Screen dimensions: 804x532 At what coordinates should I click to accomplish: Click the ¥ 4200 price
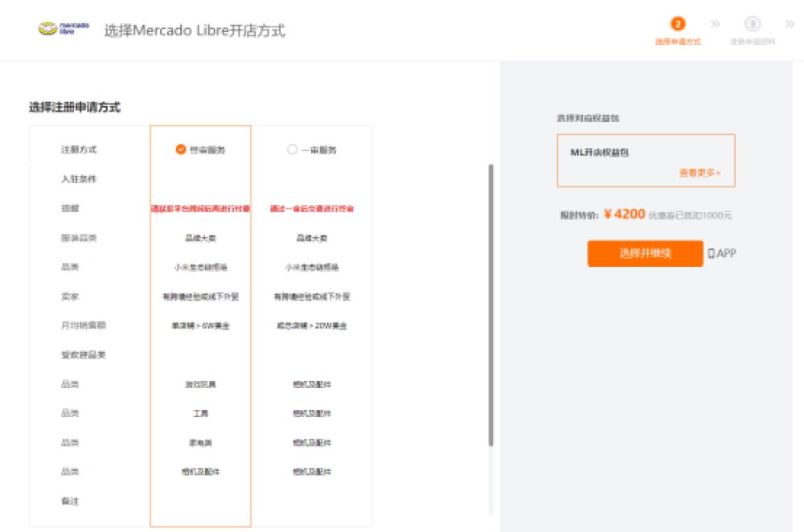[625, 214]
